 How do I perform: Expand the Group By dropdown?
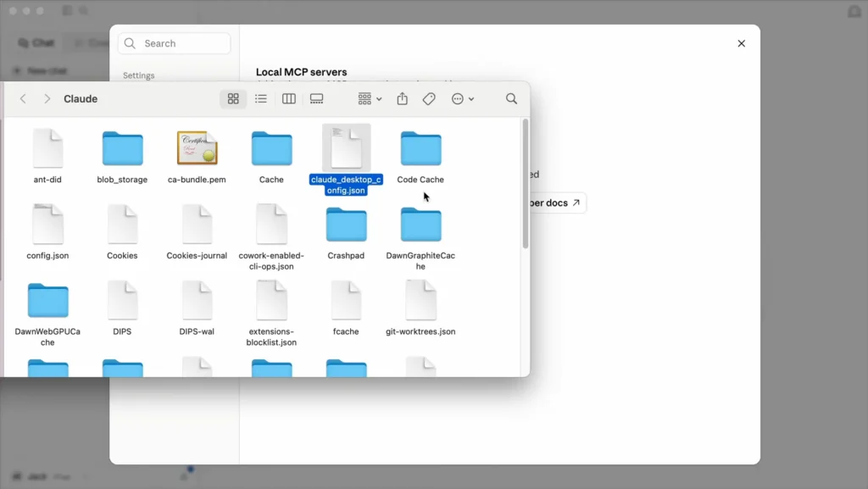coord(370,99)
